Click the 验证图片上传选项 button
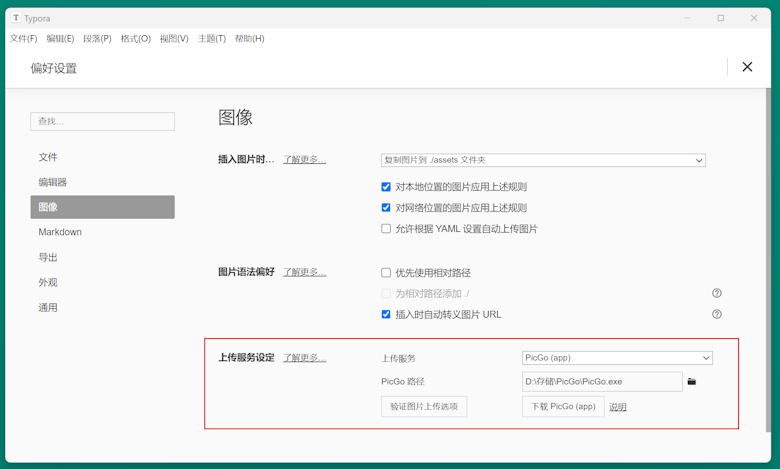780x469 pixels. 424,407
